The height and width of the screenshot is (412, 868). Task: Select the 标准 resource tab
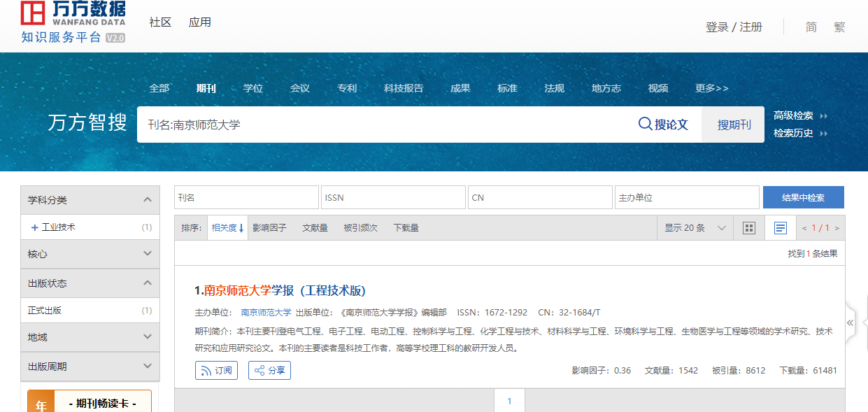[507, 88]
